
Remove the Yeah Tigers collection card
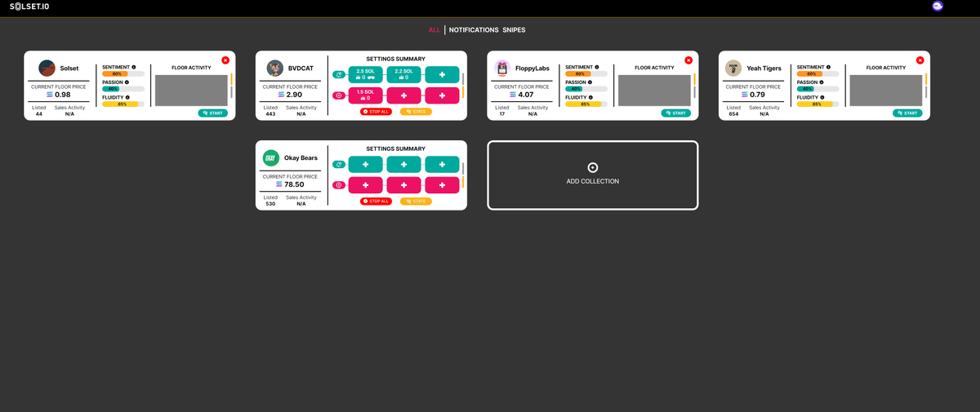pyautogui.click(x=920, y=60)
